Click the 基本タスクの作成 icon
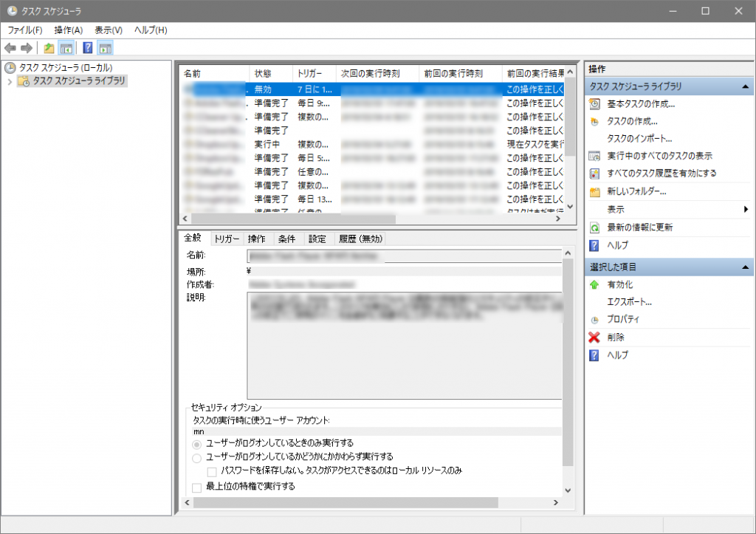Viewport: 756px width, 534px height. pyautogui.click(x=594, y=104)
